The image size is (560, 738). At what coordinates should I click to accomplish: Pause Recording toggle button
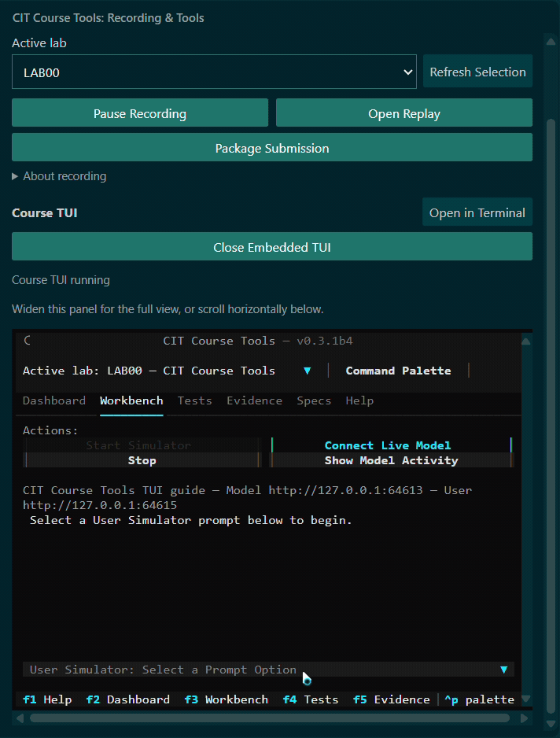click(x=140, y=113)
